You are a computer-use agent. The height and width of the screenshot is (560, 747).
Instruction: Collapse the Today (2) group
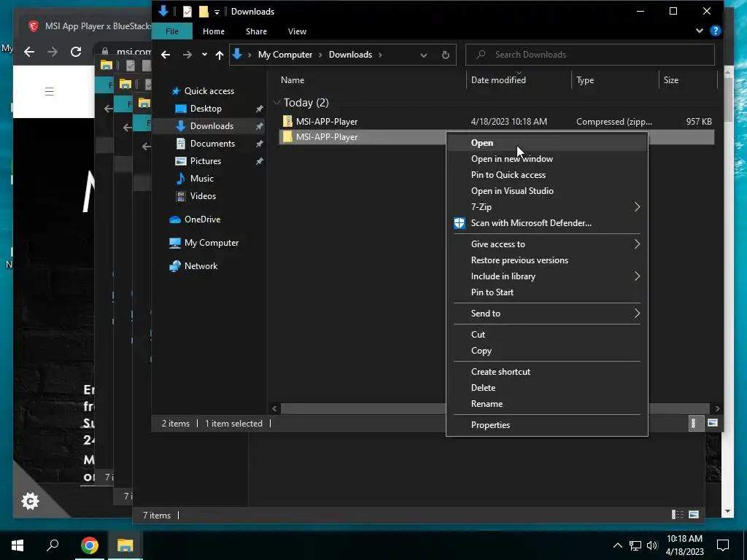[x=276, y=103]
